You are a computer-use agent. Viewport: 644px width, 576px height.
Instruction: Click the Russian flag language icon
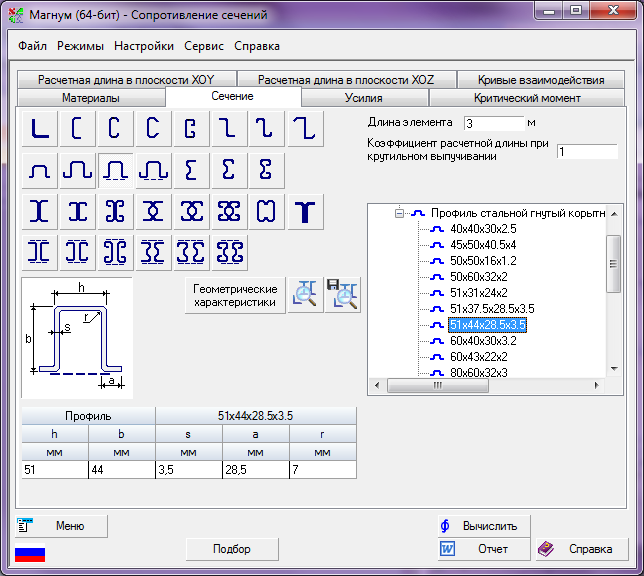coord(30,552)
